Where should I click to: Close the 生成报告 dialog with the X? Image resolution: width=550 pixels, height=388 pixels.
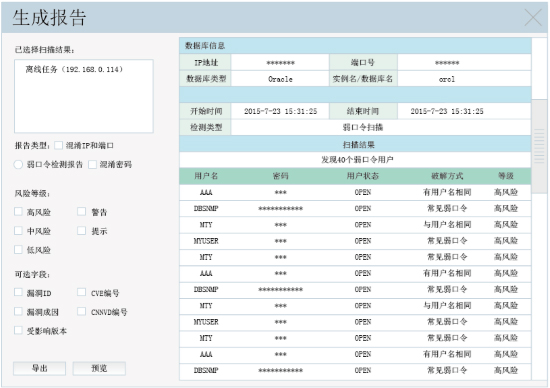(x=533, y=18)
